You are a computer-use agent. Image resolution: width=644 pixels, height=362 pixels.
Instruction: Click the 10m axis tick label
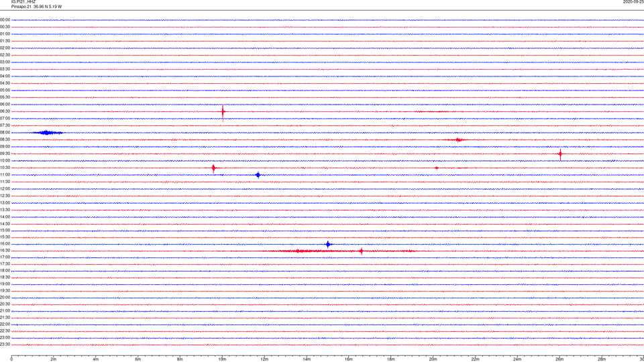(222, 359)
